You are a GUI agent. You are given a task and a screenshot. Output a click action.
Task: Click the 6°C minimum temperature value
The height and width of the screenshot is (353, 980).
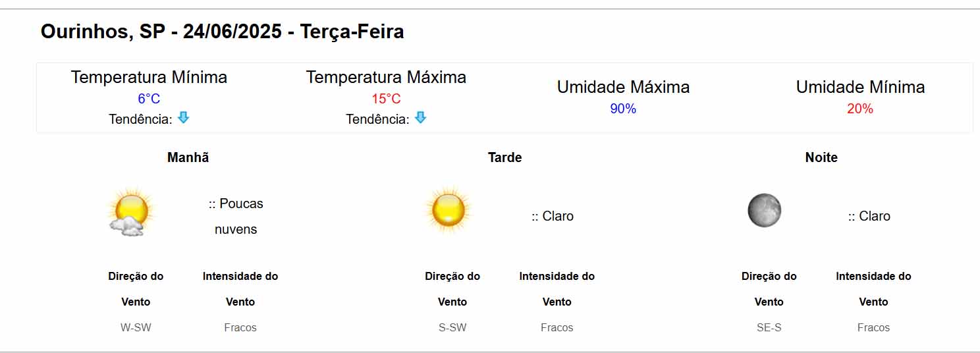[149, 99]
